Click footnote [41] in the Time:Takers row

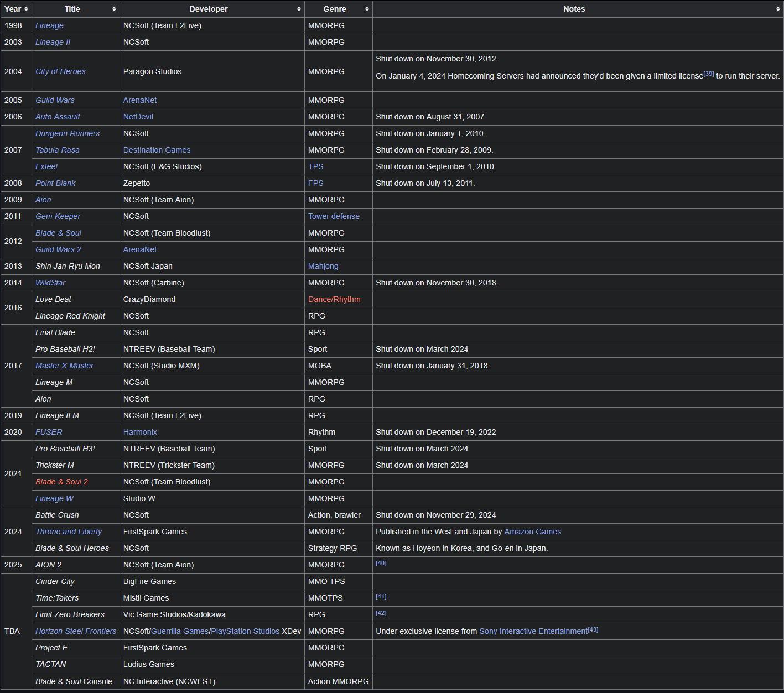381,596
